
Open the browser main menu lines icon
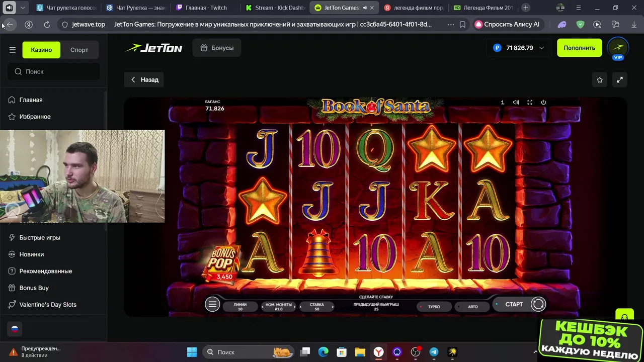click(578, 8)
